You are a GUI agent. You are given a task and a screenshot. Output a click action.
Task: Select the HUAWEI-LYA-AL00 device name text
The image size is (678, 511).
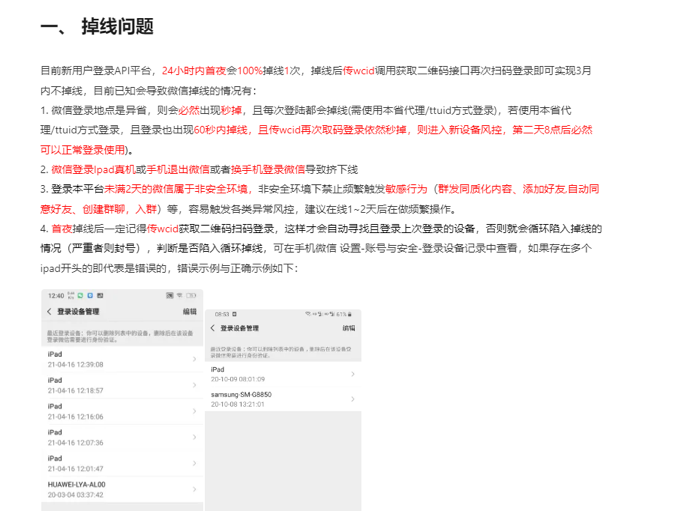76,484
